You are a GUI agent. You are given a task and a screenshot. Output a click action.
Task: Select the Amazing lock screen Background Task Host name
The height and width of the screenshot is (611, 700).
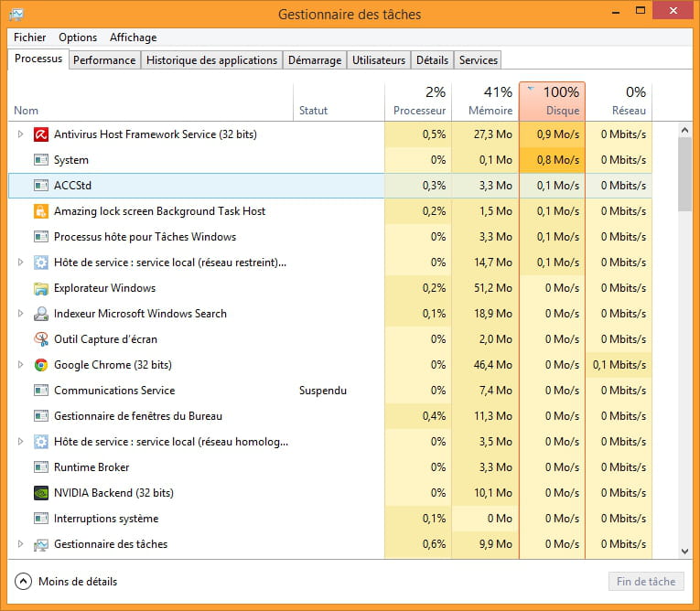[160, 211]
